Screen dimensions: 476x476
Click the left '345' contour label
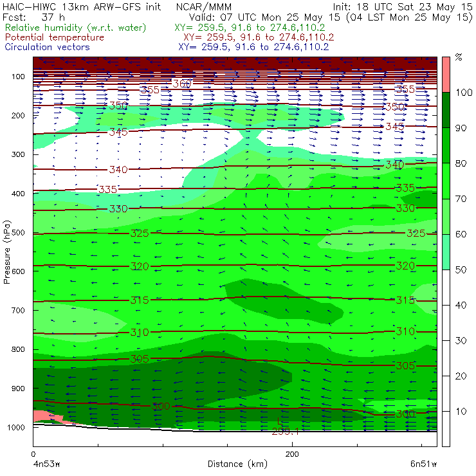tap(118, 132)
